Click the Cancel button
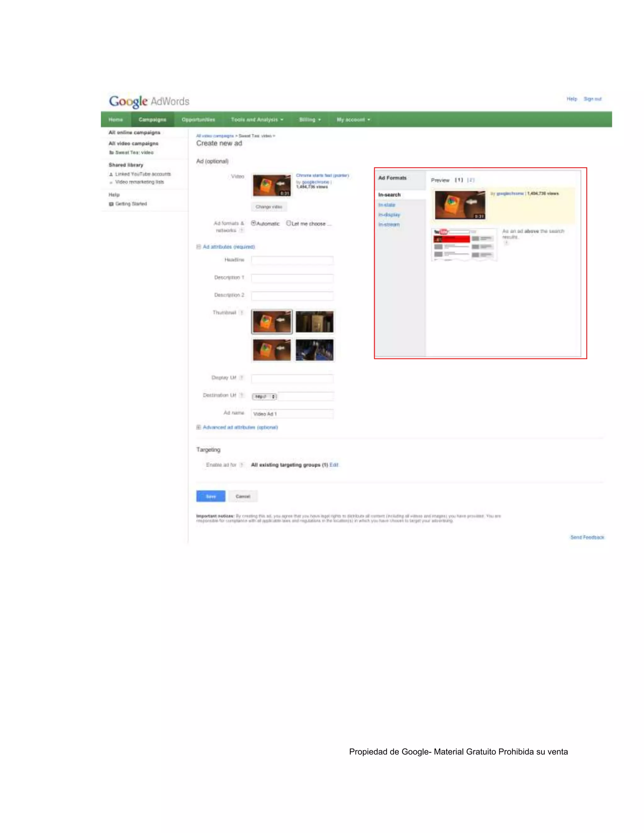This screenshot has width=644, height=833. (x=243, y=496)
